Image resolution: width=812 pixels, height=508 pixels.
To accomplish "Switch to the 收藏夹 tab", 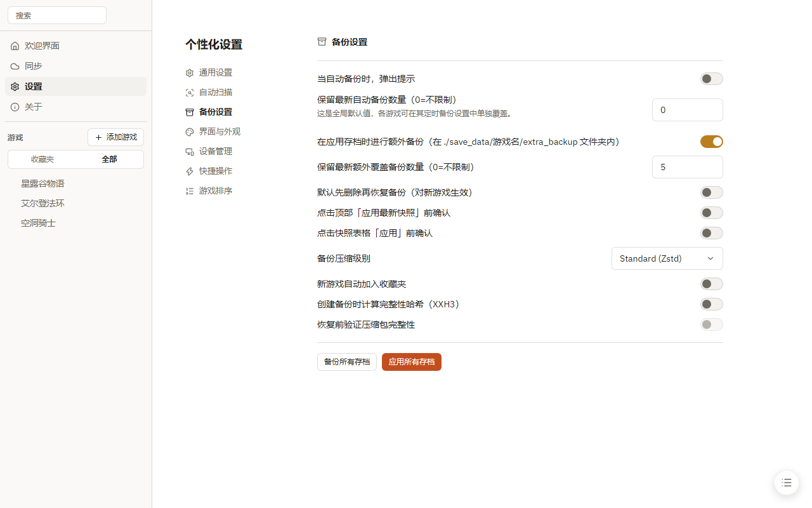I will (43, 159).
